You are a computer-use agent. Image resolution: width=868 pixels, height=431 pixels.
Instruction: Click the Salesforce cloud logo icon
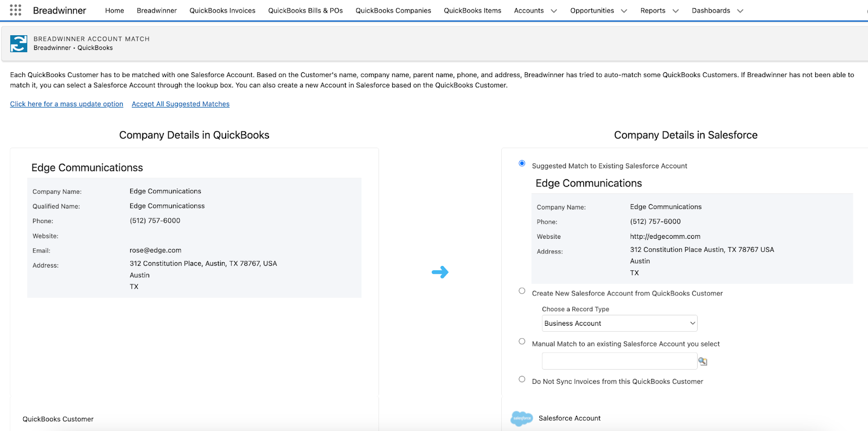point(522,418)
